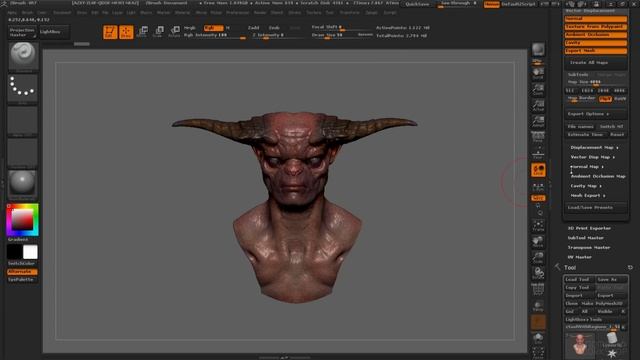
Task: Toggle the Local transformations button
Action: [538, 170]
